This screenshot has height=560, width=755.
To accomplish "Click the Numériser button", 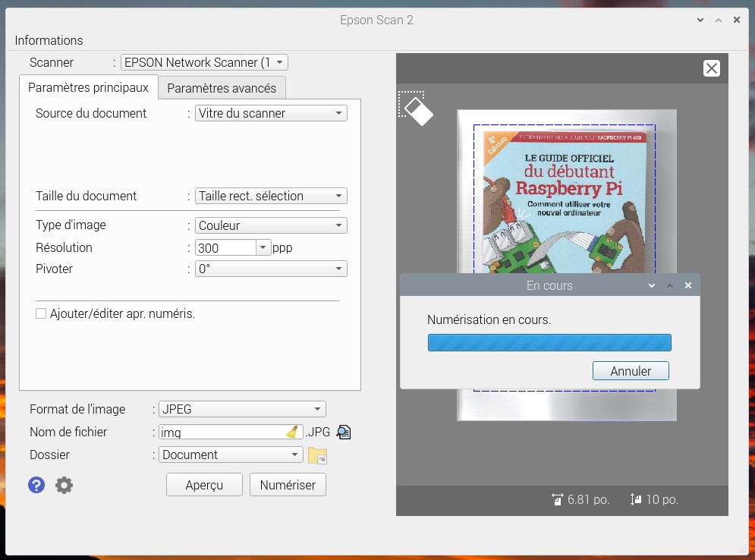I will click(x=288, y=485).
